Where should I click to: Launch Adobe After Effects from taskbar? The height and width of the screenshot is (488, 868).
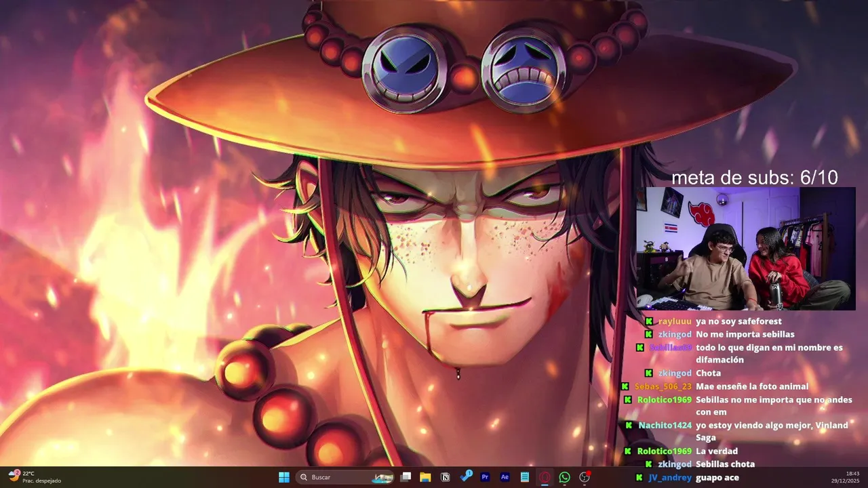tap(505, 477)
